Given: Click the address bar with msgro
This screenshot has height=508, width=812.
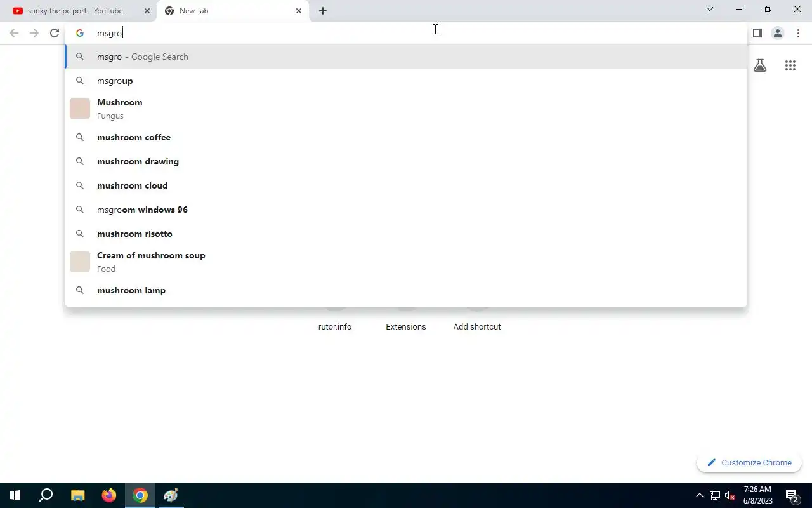Looking at the screenshot, I should (x=406, y=33).
